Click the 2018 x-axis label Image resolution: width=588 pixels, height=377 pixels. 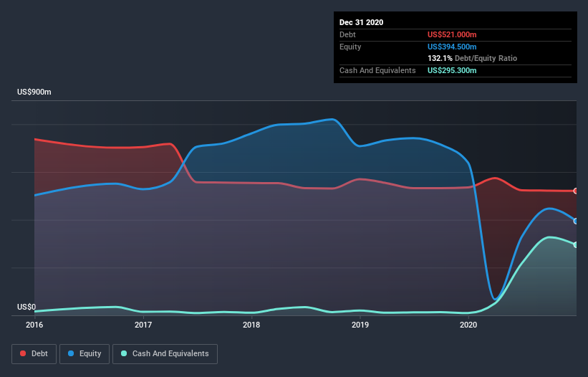tap(251, 325)
